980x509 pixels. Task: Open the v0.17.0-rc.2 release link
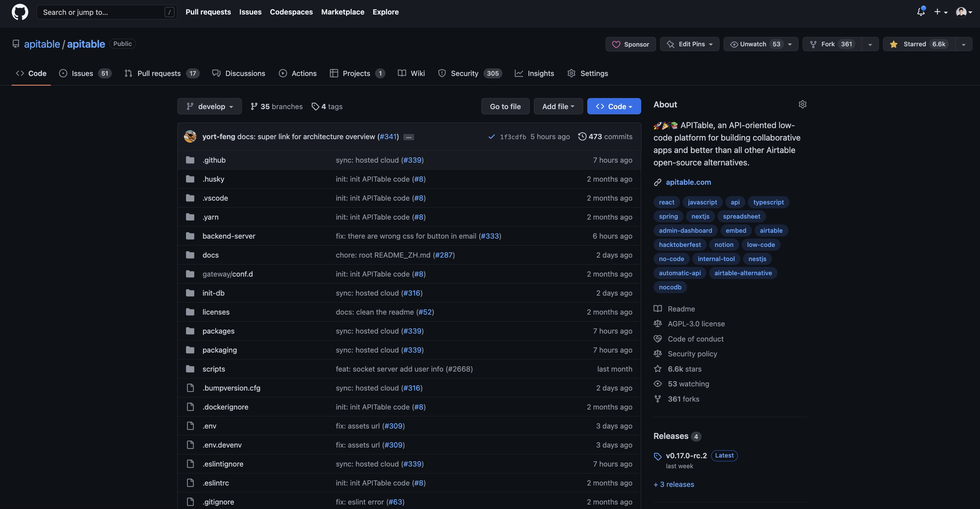686,456
